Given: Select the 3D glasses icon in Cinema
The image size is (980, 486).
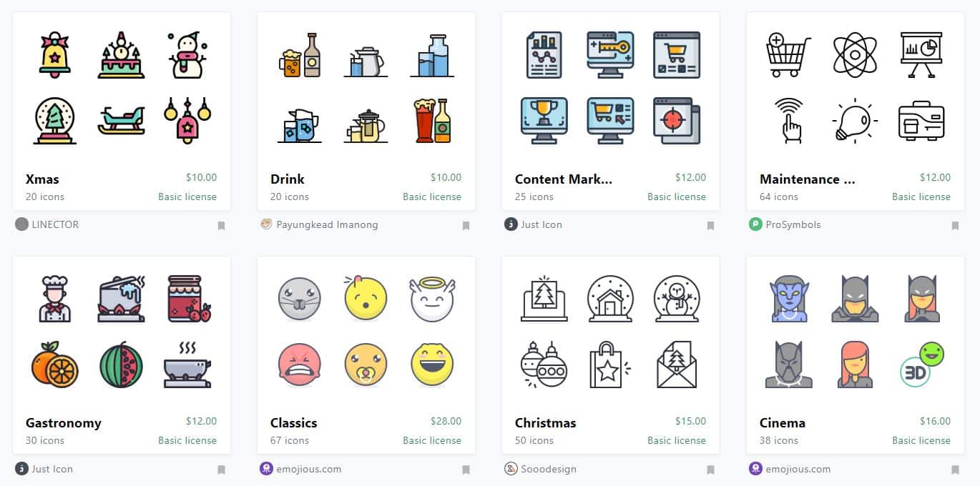Looking at the screenshot, I should [921, 365].
